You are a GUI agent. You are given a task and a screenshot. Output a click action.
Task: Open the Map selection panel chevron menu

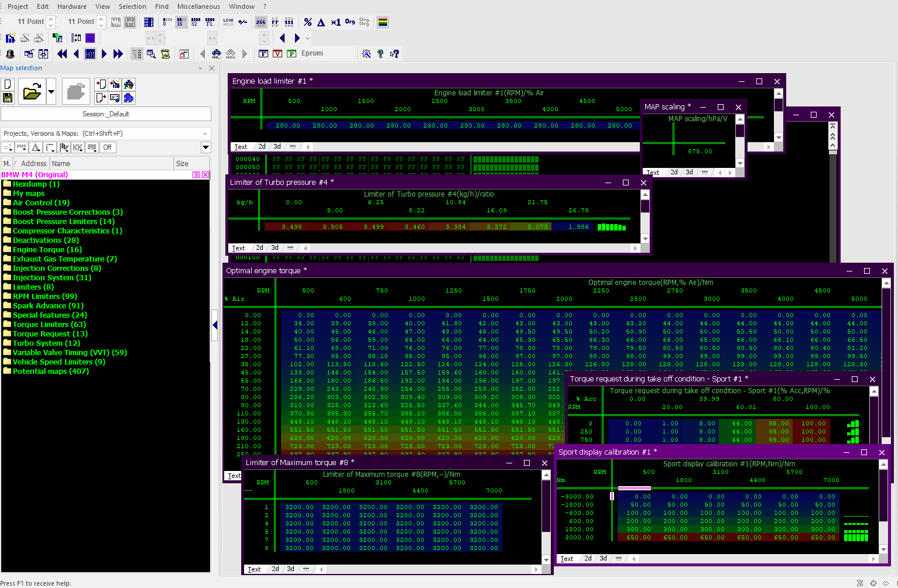(x=200, y=68)
